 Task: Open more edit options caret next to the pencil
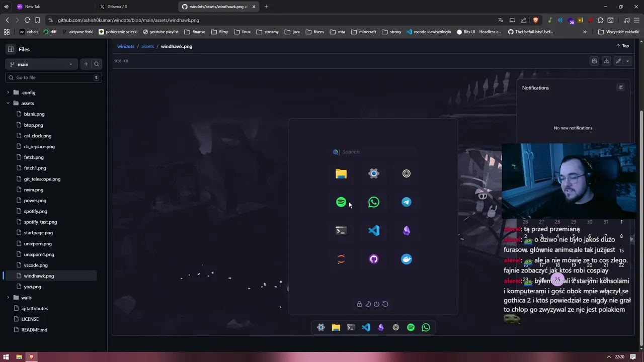tap(627, 61)
